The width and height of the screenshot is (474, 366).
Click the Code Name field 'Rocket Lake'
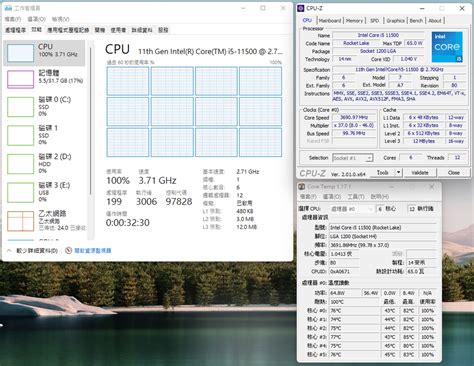(x=356, y=43)
